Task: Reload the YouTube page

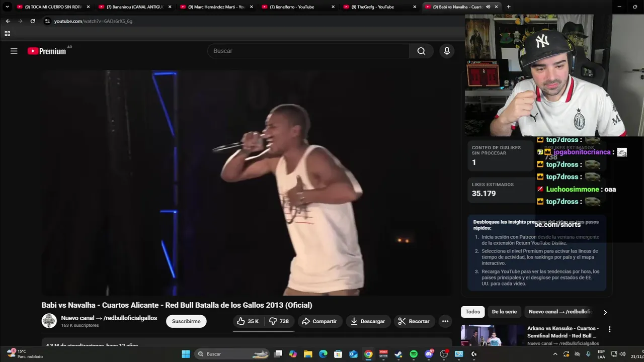Action: pyautogui.click(x=33, y=21)
